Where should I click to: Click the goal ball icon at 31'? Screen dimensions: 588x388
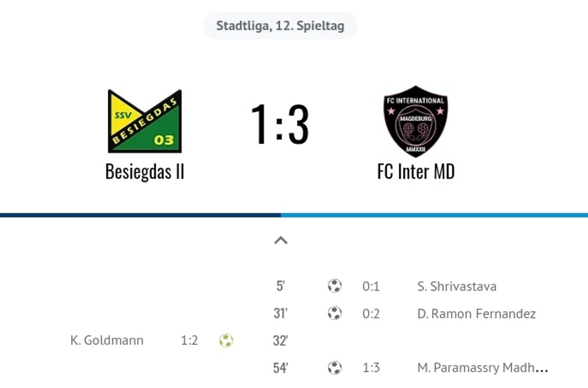[334, 313]
